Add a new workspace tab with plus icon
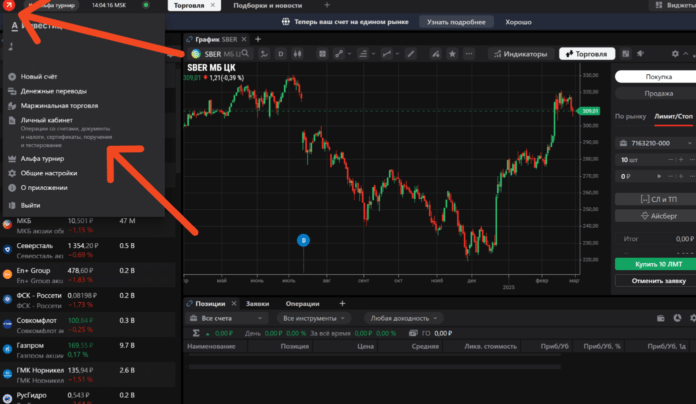Viewport: 696px width, 404px height. coord(327,5)
